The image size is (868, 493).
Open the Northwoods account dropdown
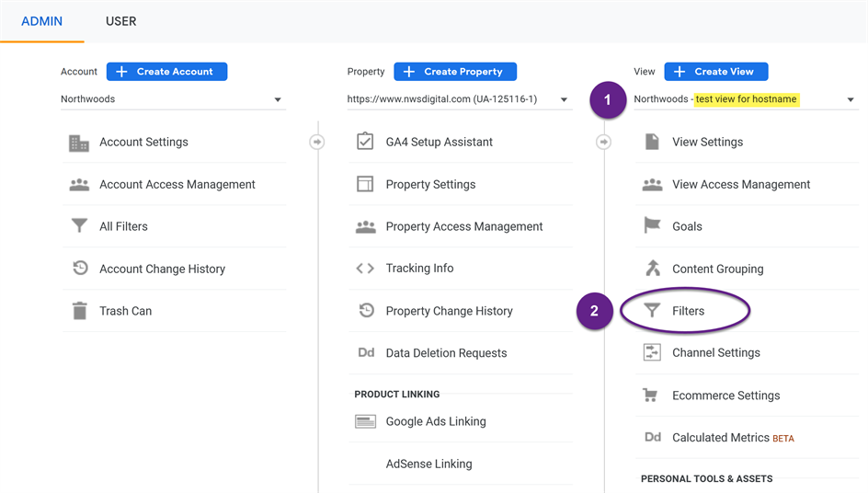click(x=173, y=99)
